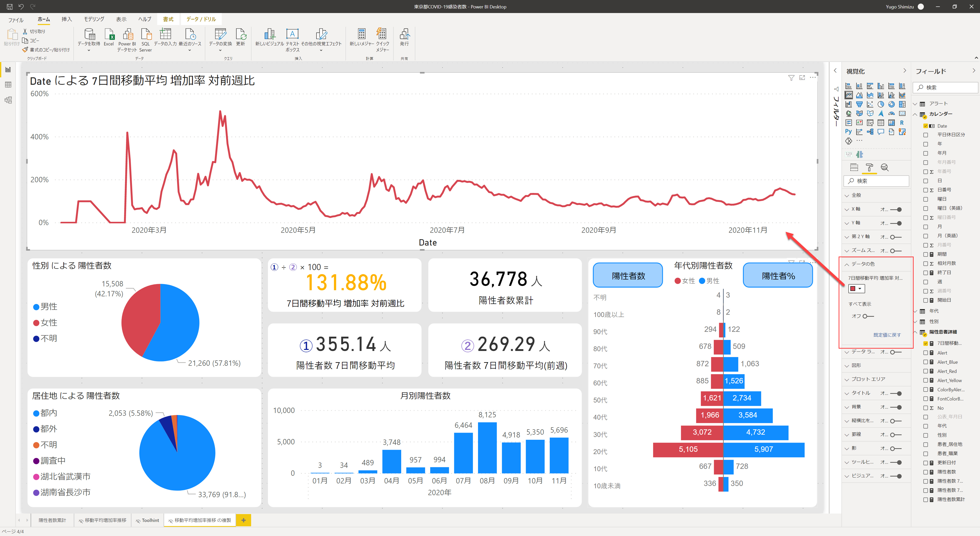Uncheck the Date field checkbox
The image size is (980, 536).
926,126
